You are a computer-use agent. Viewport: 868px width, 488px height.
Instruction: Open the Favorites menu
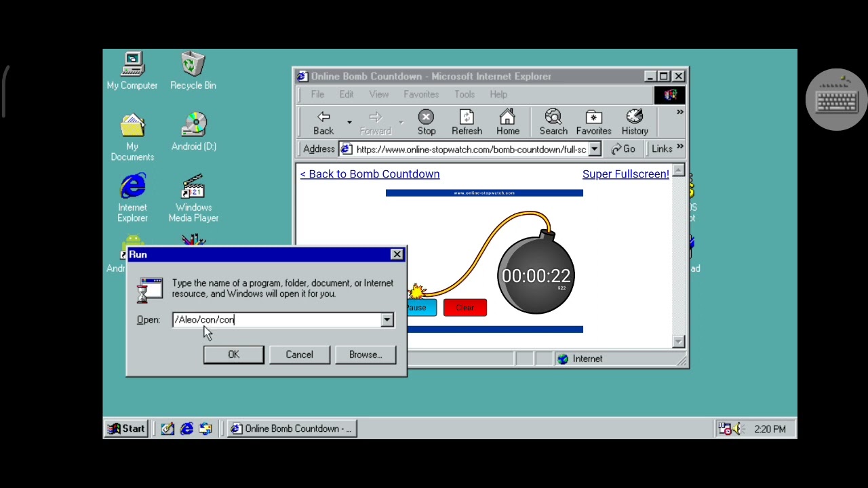[x=421, y=94]
